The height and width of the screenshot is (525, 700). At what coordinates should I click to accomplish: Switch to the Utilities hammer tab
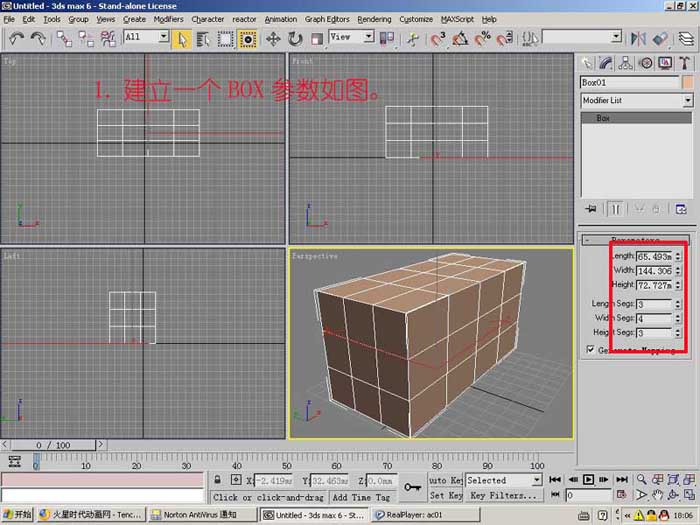point(684,63)
